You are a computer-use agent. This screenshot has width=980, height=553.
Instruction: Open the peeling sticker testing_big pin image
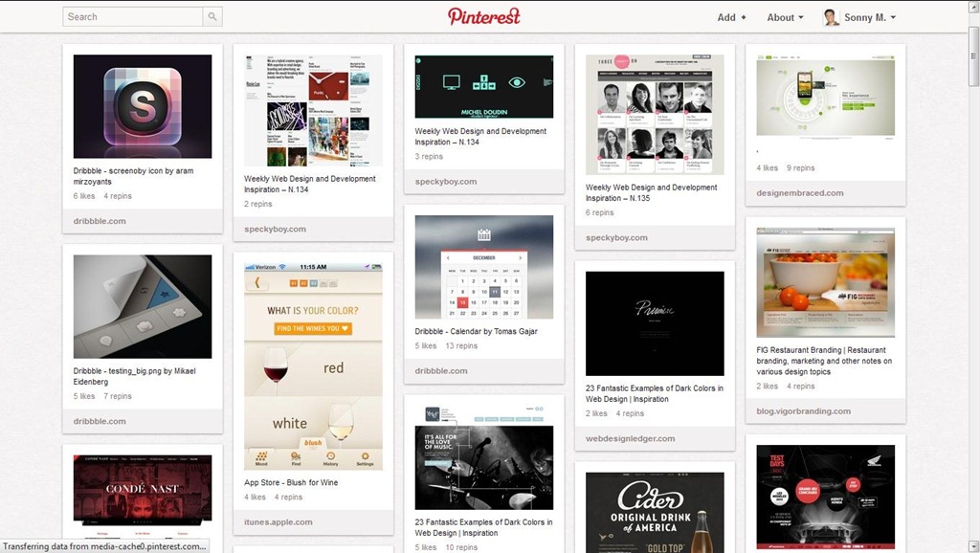pos(143,306)
